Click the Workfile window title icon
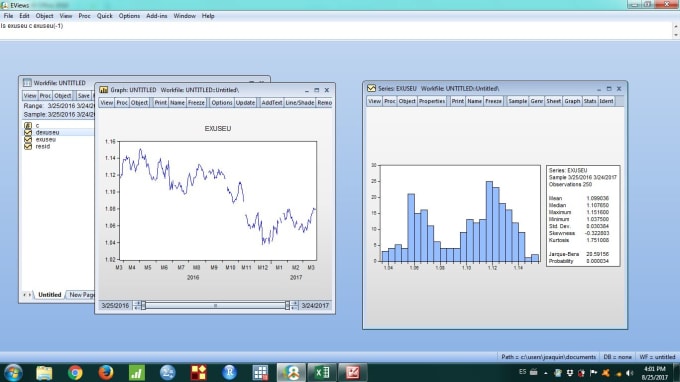Image resolution: width=680 pixels, height=382 pixels. tap(27, 83)
